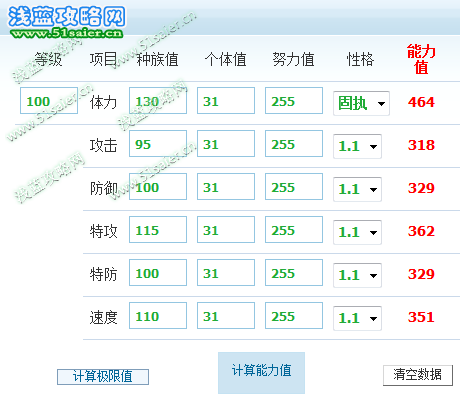Click the 速度 努力值 field
Viewport: 460px width, 399px height.
pyautogui.click(x=294, y=316)
